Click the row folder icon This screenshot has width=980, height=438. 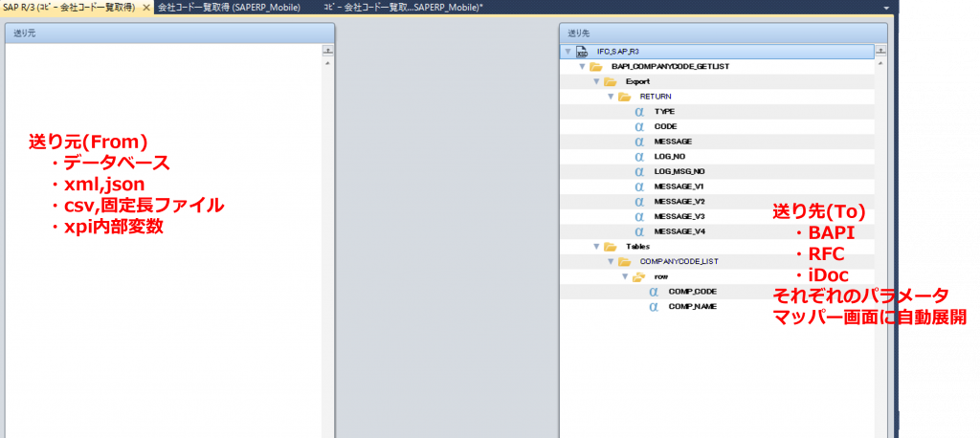(638, 276)
